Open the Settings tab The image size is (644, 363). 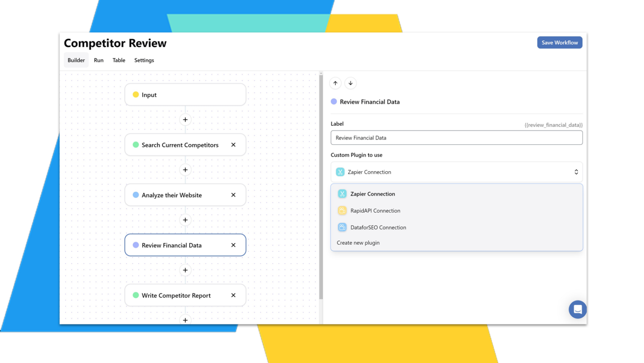tap(144, 60)
